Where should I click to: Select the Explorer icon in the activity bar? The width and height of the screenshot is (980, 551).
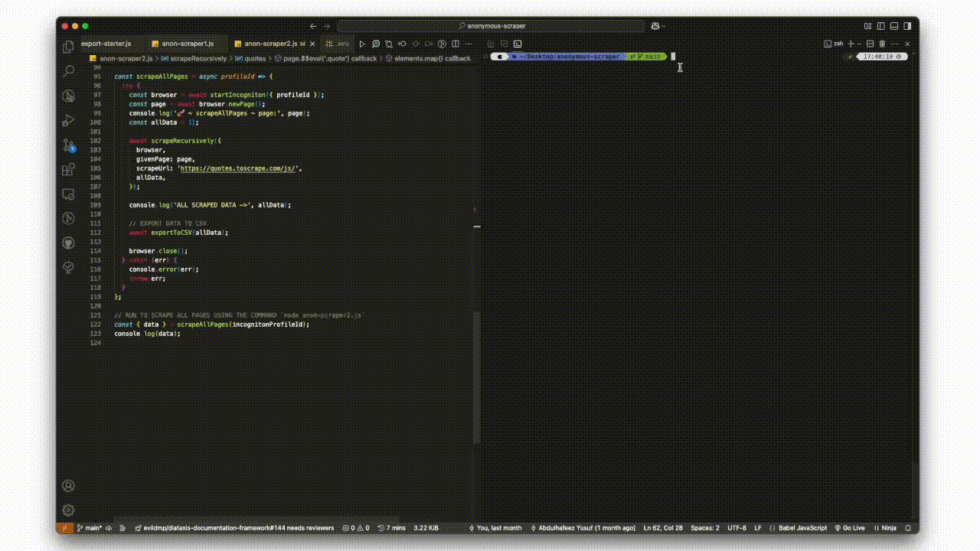coord(68,46)
